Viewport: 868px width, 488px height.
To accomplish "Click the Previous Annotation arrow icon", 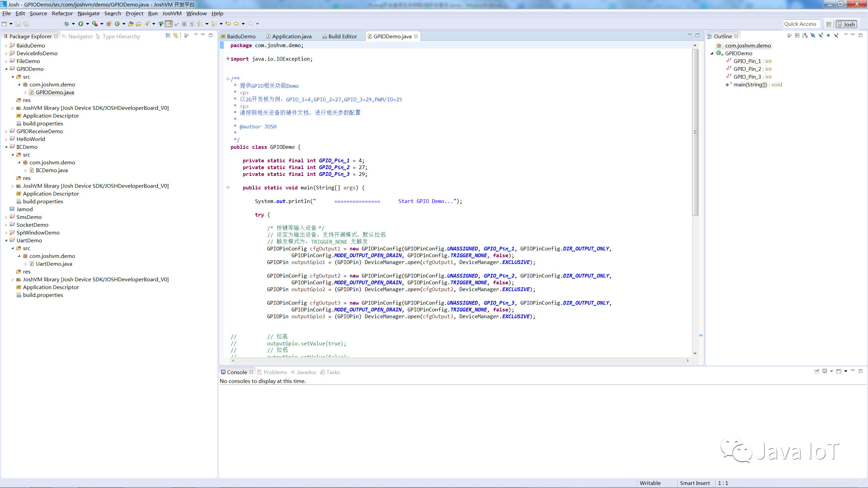I will [214, 24].
